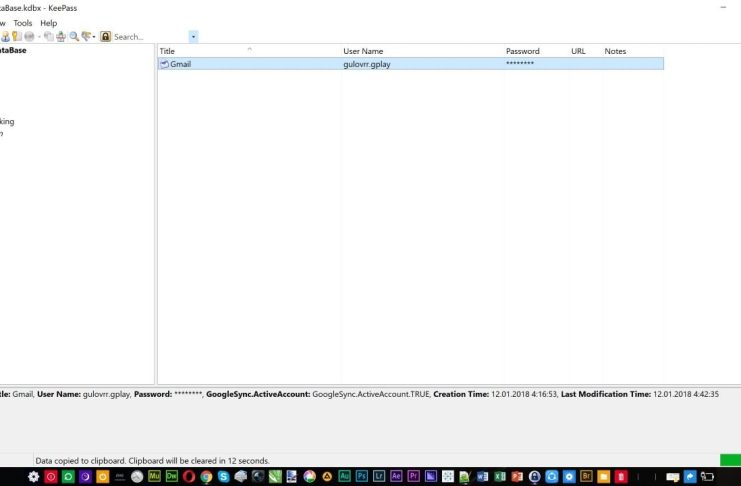
Task: Click the Add Entry key icon in toolbar
Action: point(17,36)
